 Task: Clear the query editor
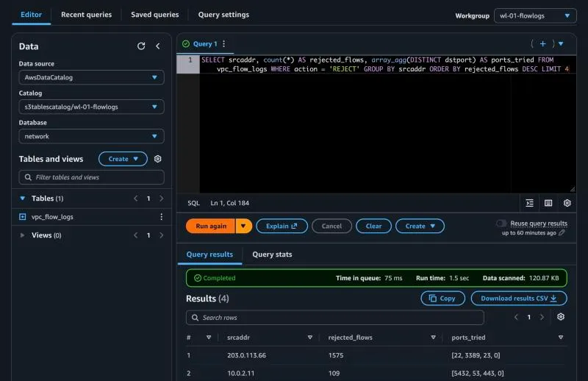[373, 226]
